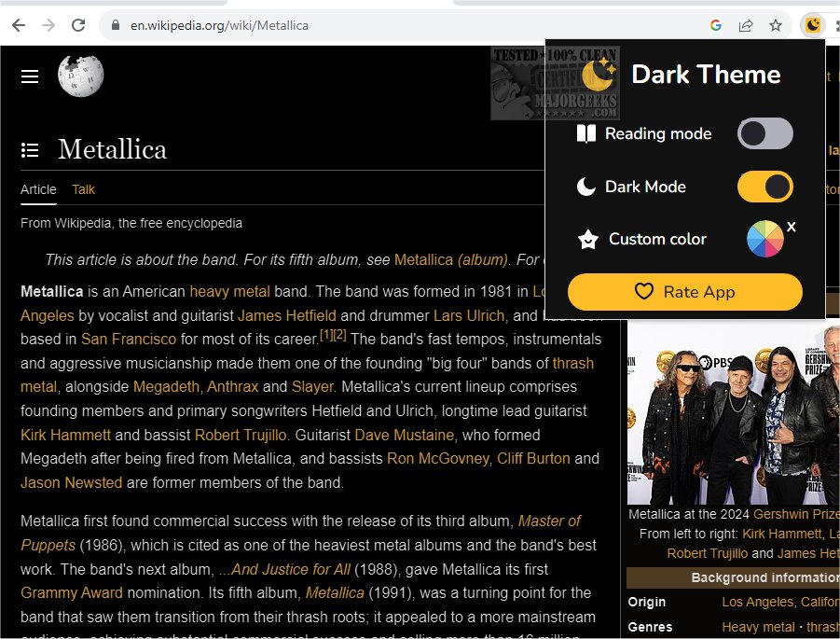Turn off the Dark Mode switch

coord(765,187)
